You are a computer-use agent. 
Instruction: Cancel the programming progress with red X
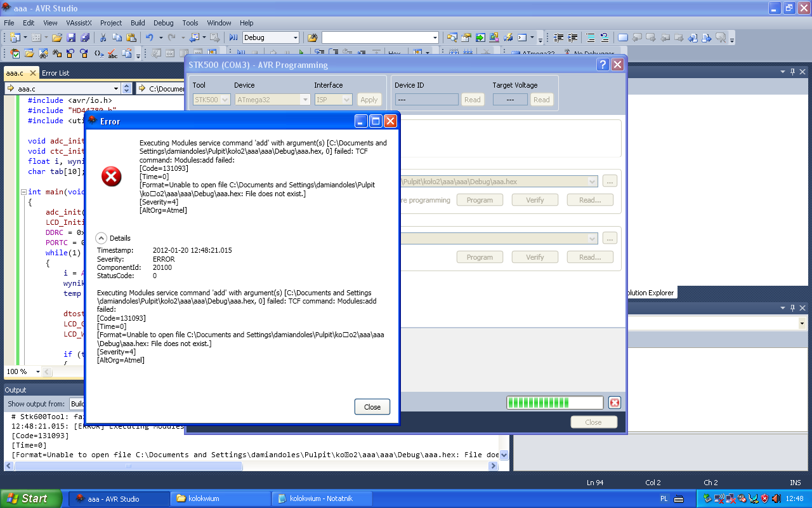(x=614, y=403)
